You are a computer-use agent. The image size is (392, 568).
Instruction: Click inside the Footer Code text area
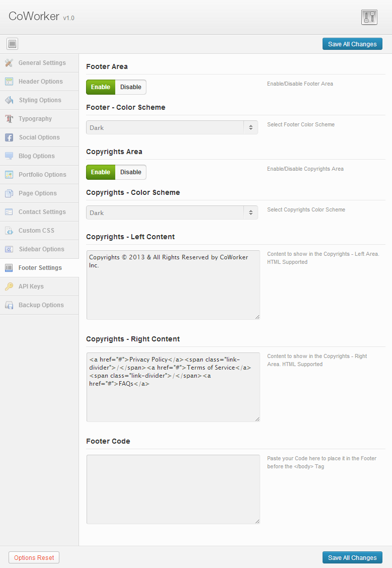click(x=173, y=489)
